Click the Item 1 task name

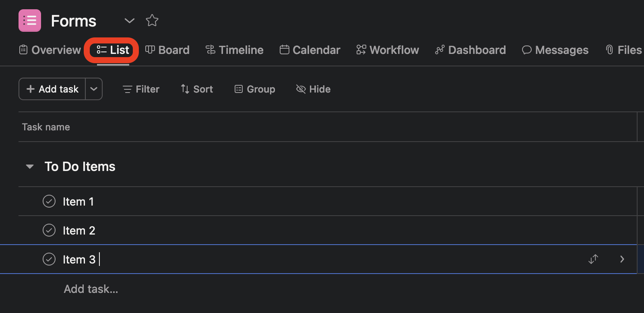click(x=78, y=202)
